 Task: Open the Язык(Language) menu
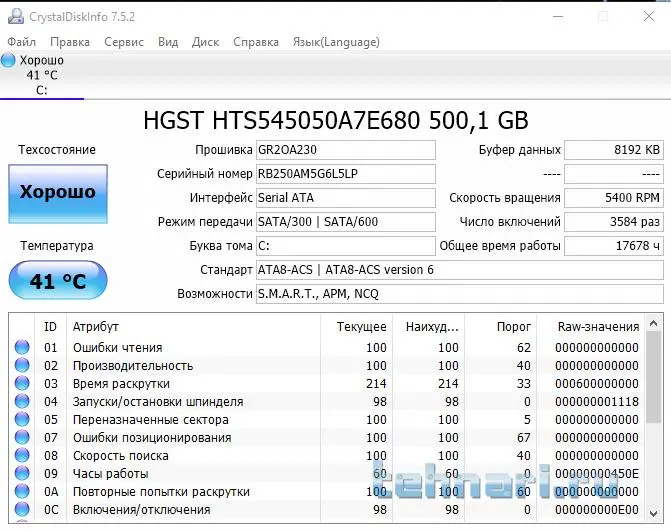(x=336, y=42)
